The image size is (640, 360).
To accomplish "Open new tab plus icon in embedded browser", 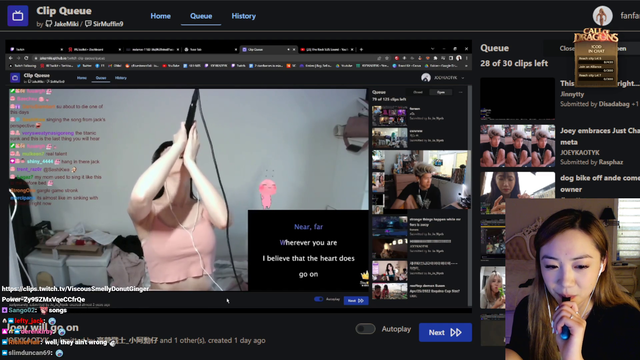I will tap(361, 49).
